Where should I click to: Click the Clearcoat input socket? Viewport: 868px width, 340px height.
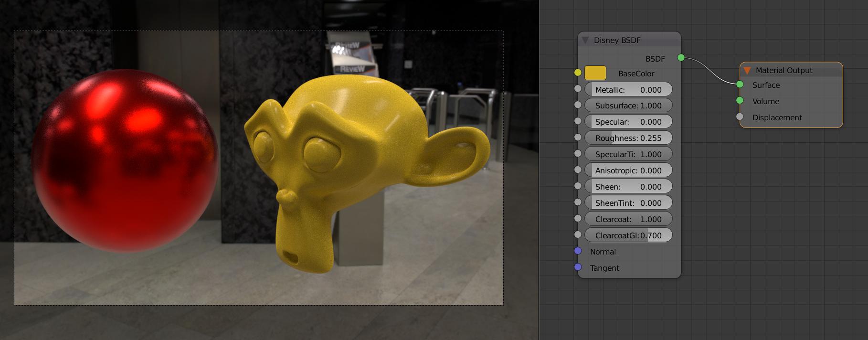tap(578, 219)
